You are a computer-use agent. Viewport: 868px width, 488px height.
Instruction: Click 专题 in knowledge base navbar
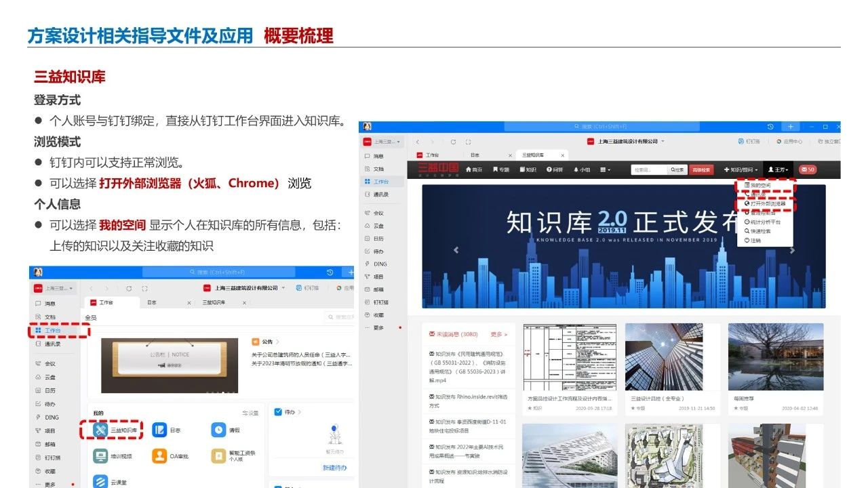[501, 169]
